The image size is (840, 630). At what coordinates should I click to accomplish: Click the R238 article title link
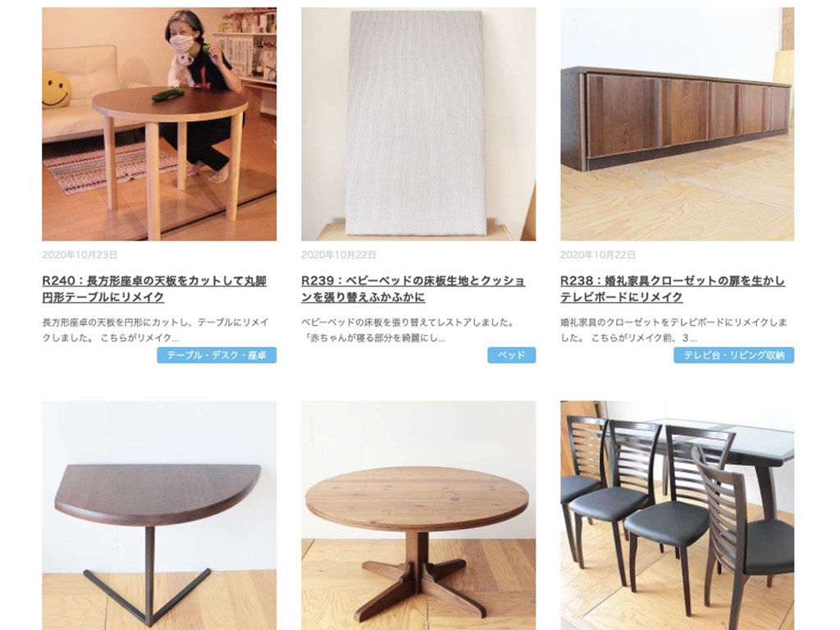(x=673, y=289)
